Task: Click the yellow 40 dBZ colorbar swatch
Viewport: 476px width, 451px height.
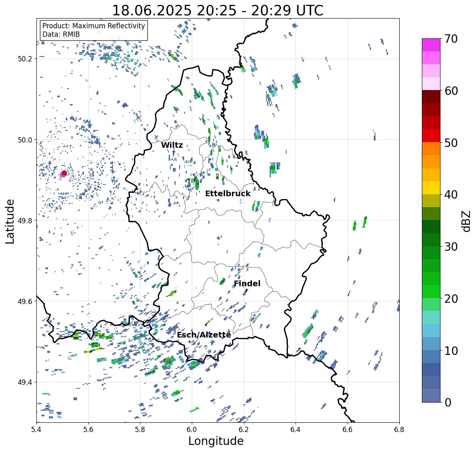Action: 431,188
